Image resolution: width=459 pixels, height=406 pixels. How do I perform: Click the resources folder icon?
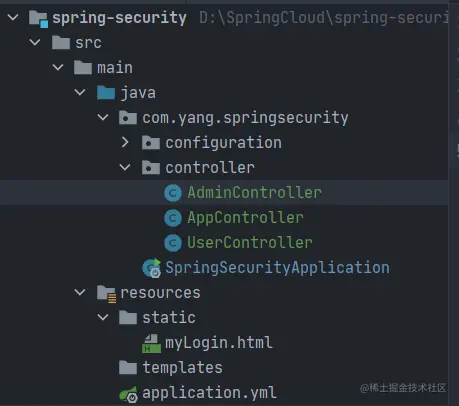(106, 294)
